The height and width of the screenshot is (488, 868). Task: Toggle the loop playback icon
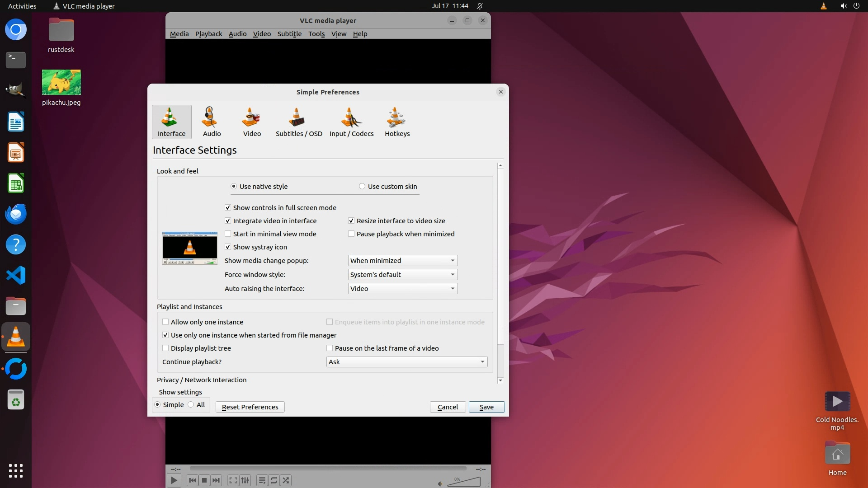[x=274, y=480]
